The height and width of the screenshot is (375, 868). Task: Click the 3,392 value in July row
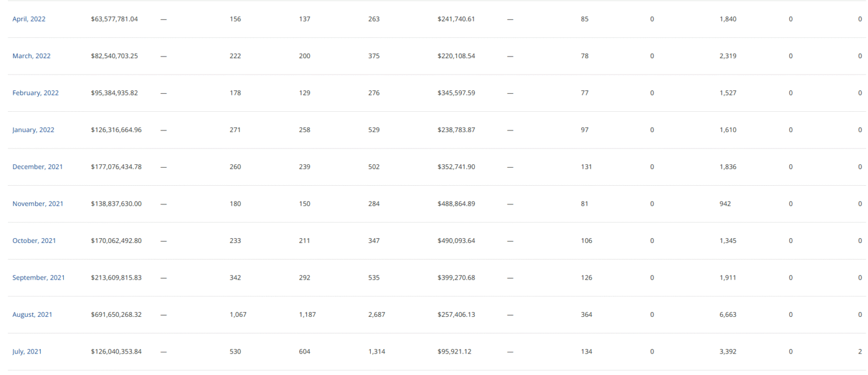[x=728, y=352]
